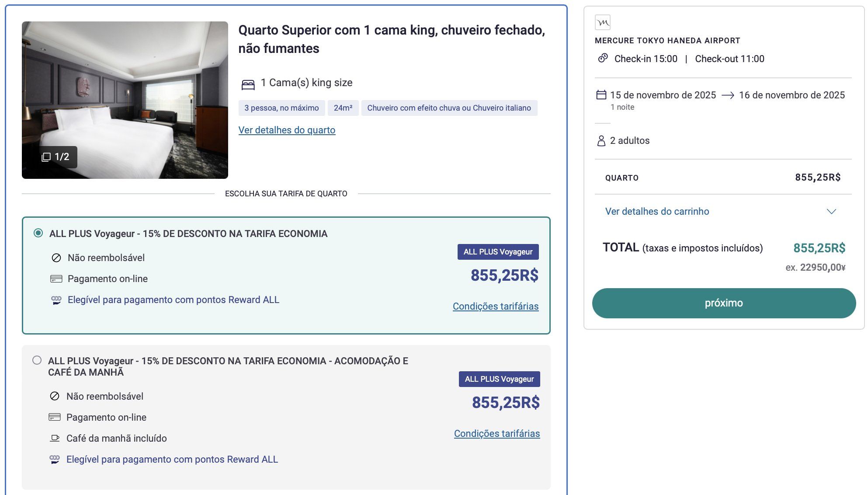
Task: Select the breakfast-included rate radio button
Action: (37, 360)
